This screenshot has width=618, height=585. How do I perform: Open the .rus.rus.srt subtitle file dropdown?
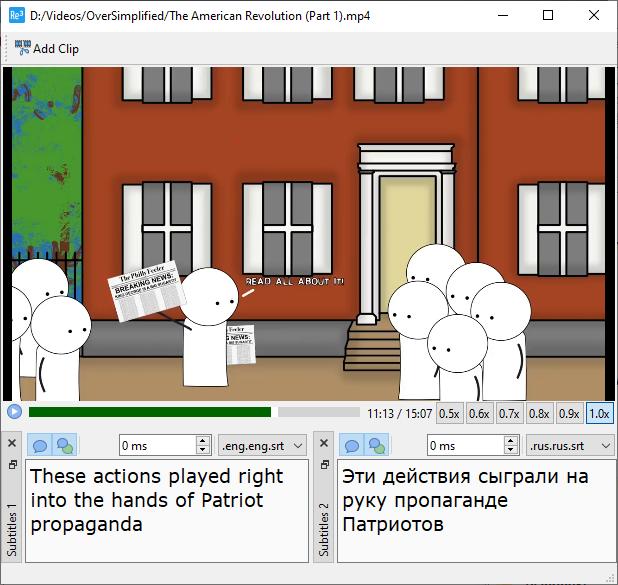pyautogui.click(x=570, y=445)
